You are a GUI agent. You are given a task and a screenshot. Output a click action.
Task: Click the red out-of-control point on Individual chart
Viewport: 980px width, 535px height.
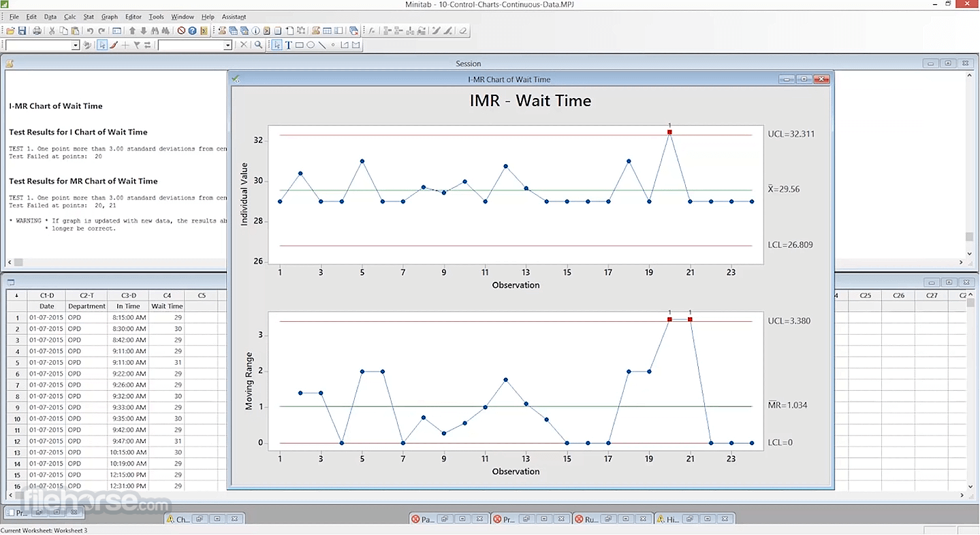click(x=669, y=132)
